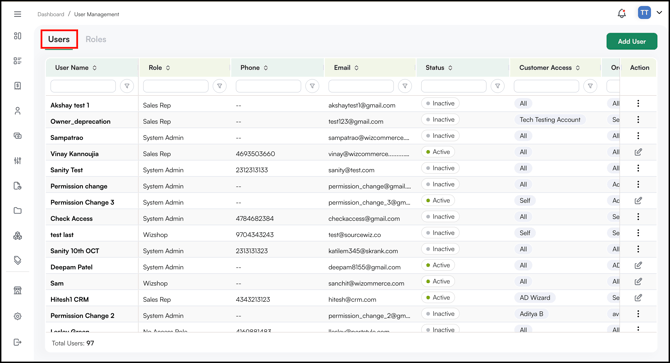
Task: Open the folder icon in sidebar
Action: pyautogui.click(x=18, y=211)
